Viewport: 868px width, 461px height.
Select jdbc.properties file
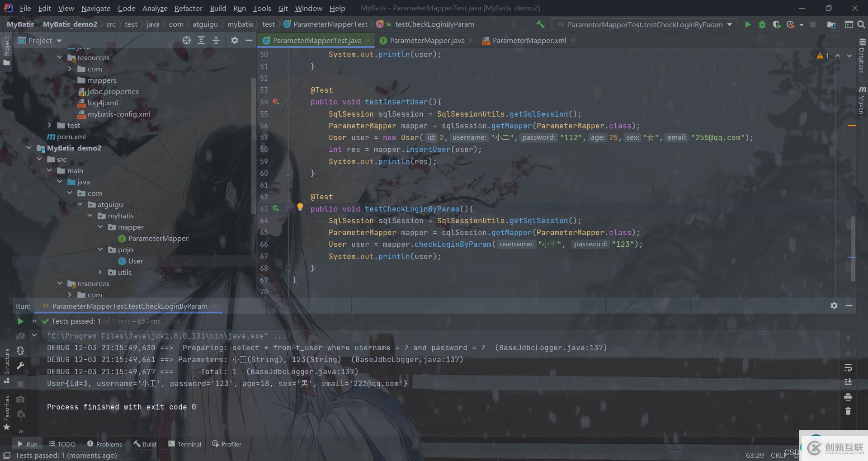pyautogui.click(x=113, y=91)
